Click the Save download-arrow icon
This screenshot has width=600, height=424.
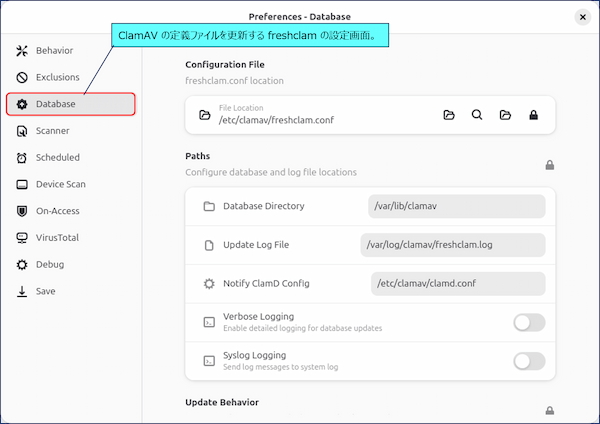(22, 291)
